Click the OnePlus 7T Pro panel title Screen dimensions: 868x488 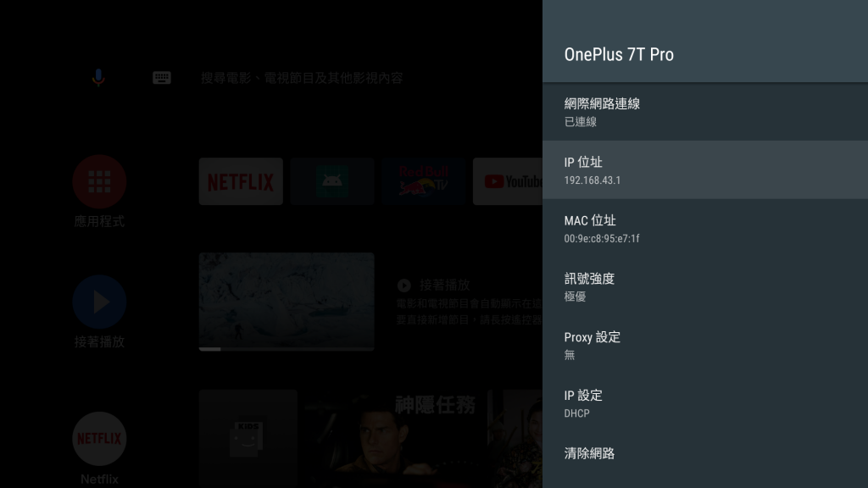tap(618, 54)
